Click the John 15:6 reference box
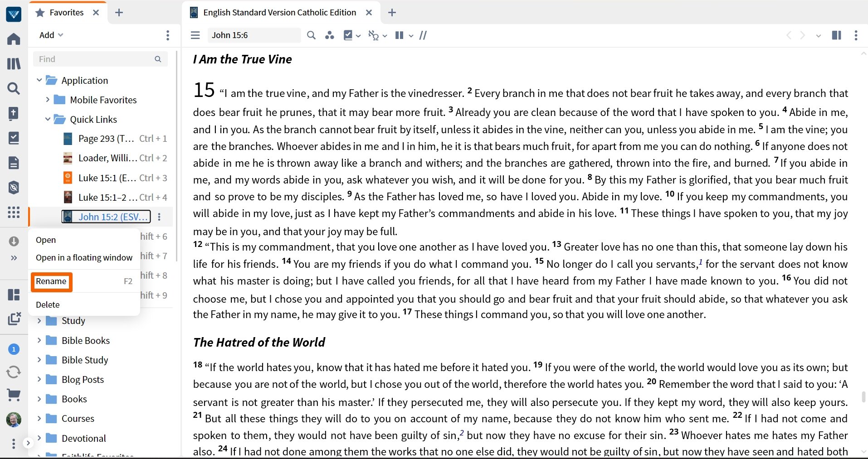868x459 pixels. tap(254, 35)
